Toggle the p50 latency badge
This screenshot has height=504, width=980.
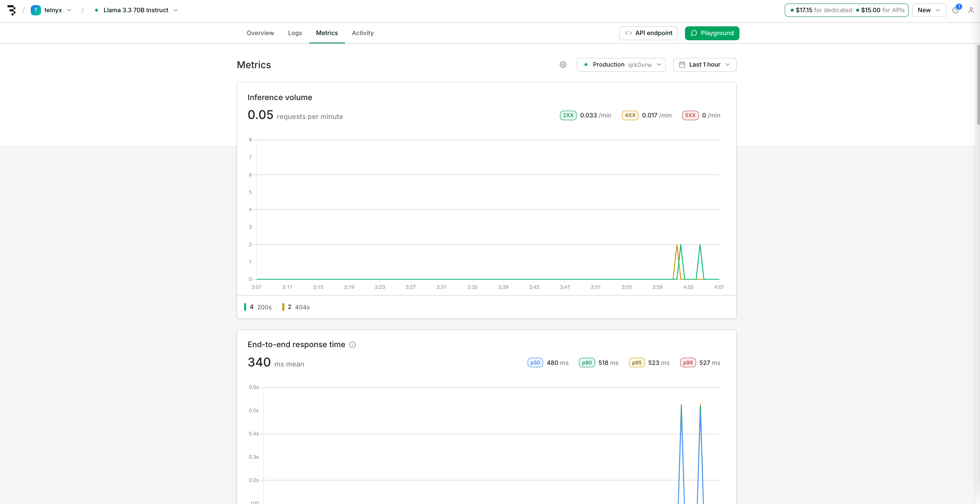tap(535, 363)
